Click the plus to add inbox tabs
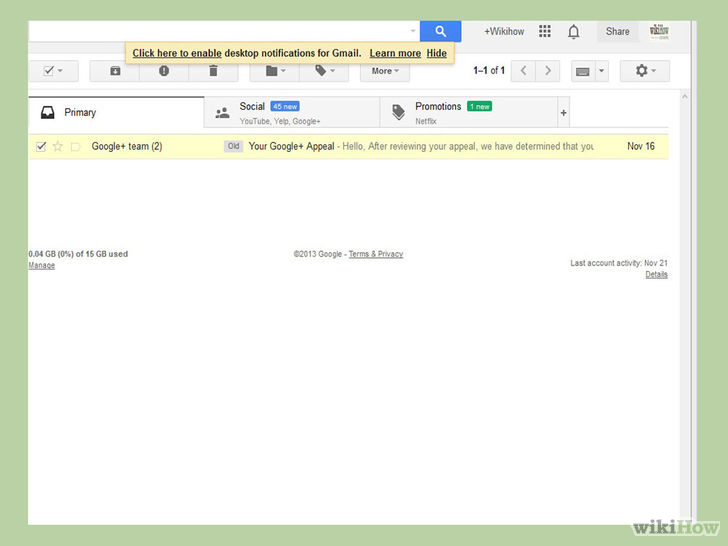The image size is (728, 546). tap(563, 112)
